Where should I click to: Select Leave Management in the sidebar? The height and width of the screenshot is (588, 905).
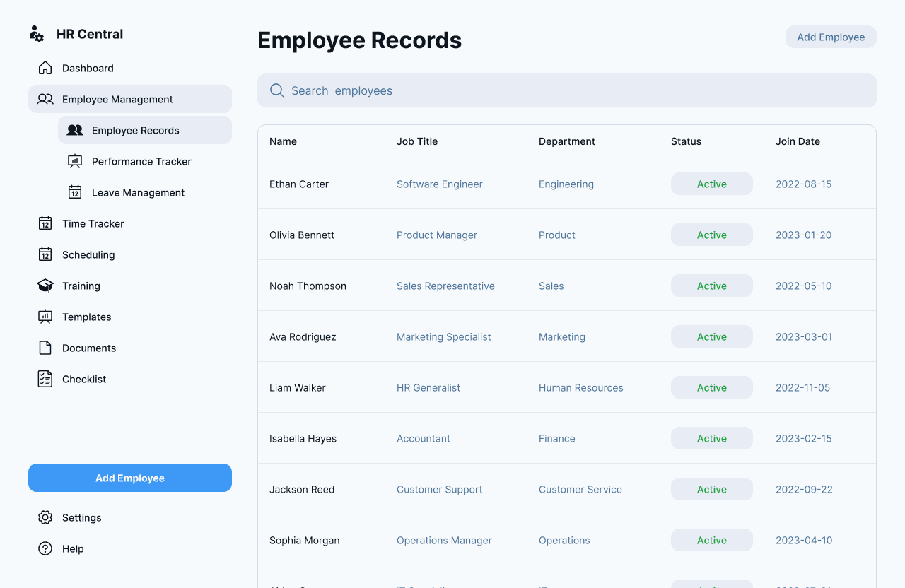click(138, 192)
